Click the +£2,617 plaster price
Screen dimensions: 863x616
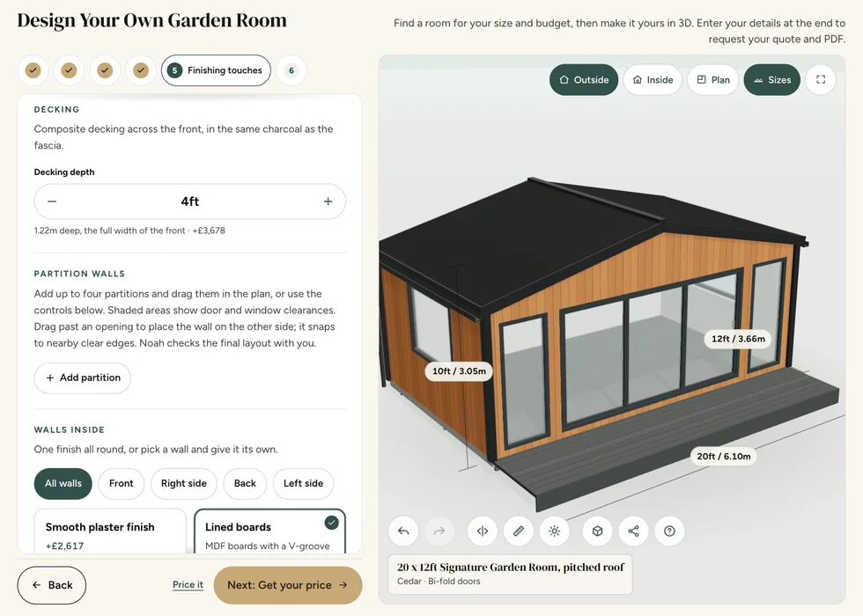pyautogui.click(x=64, y=546)
